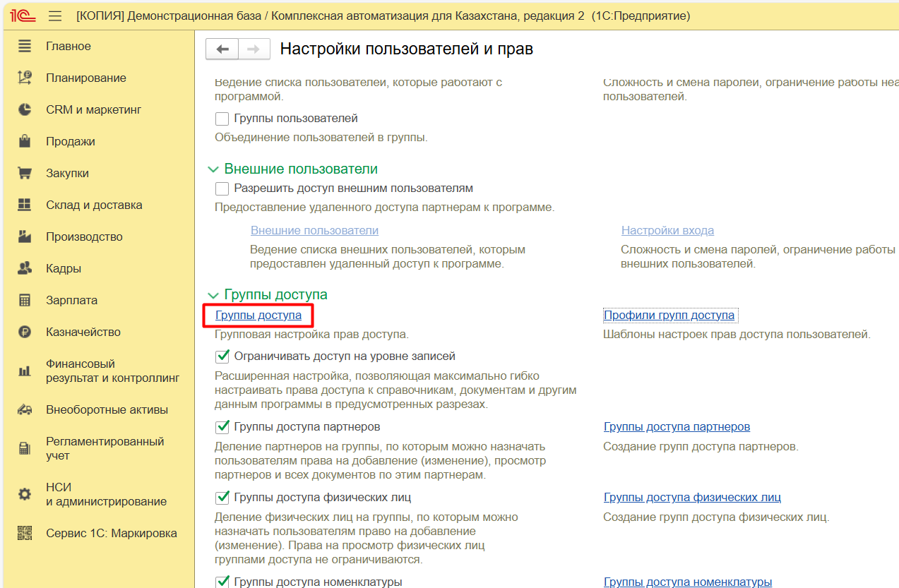Click the Производство factory icon
899x588 pixels.
25,236
